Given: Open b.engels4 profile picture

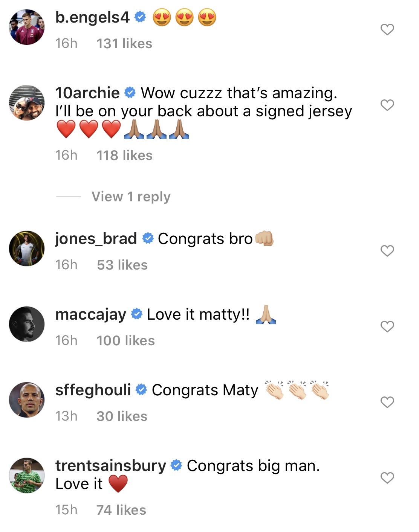Looking at the screenshot, I should [27, 27].
